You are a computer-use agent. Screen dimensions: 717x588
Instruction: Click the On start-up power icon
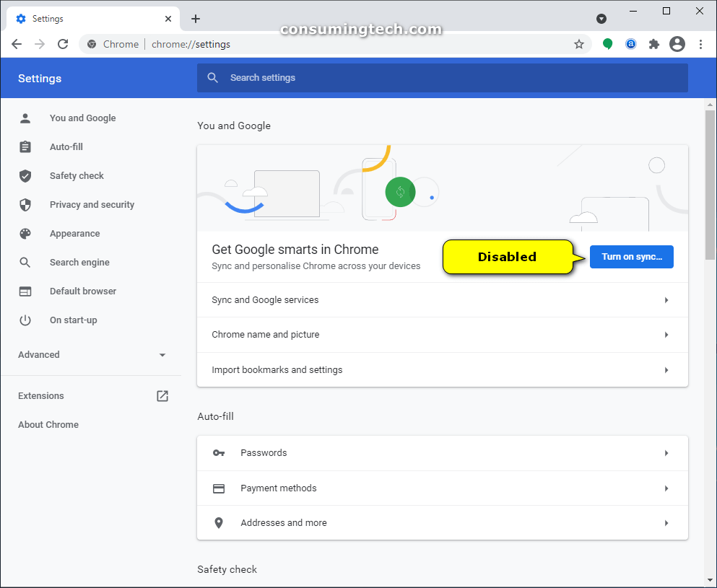pos(25,320)
